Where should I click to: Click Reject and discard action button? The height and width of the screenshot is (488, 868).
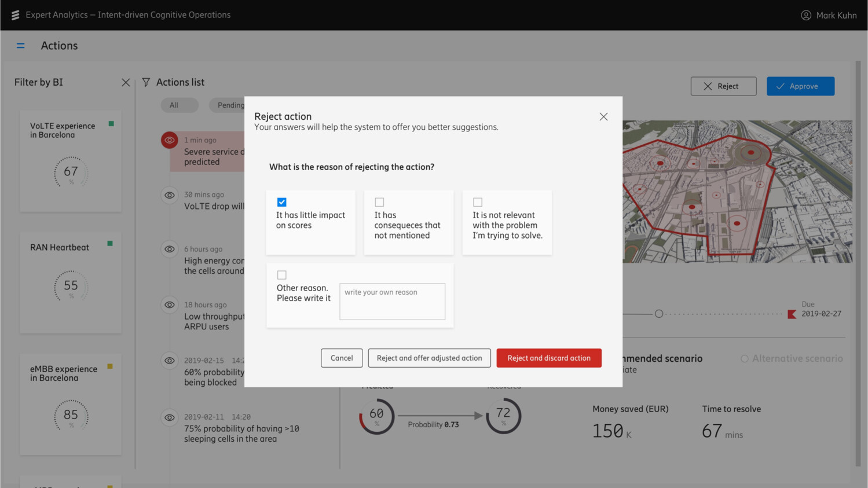click(548, 358)
